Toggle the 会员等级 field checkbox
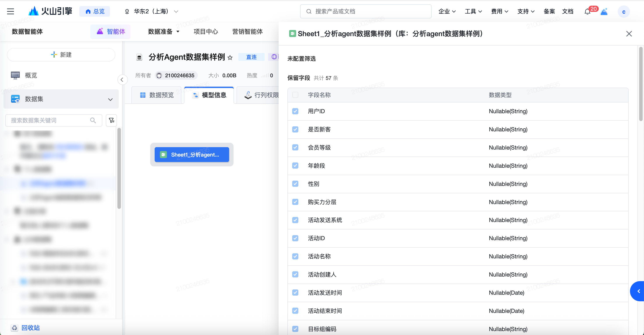644x335 pixels. pos(295,147)
